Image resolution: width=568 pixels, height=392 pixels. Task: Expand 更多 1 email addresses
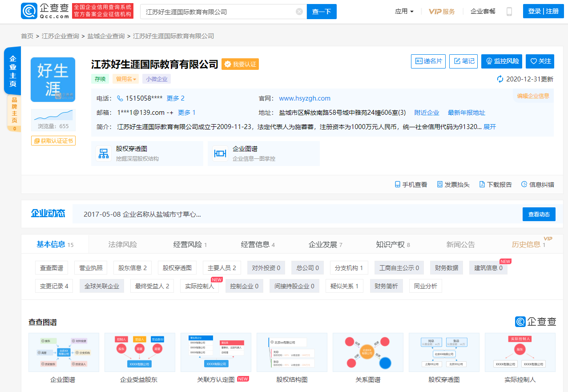click(187, 113)
